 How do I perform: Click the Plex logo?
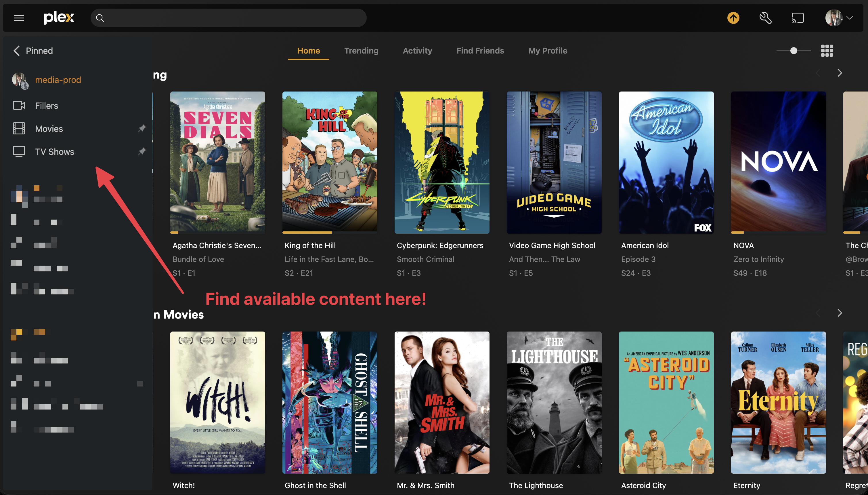(59, 18)
